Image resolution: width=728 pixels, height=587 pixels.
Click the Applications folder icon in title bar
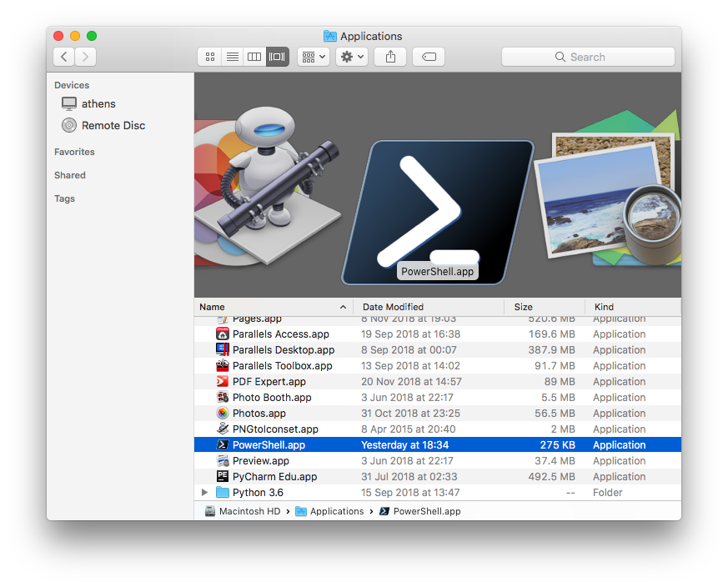pos(329,36)
